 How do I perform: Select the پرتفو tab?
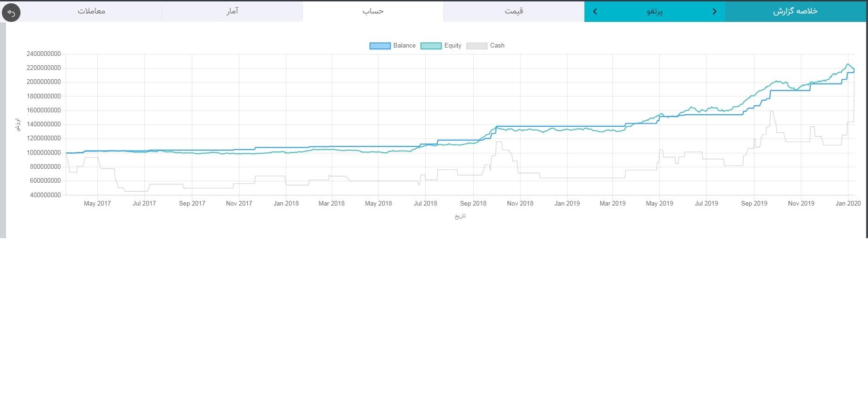click(x=654, y=11)
